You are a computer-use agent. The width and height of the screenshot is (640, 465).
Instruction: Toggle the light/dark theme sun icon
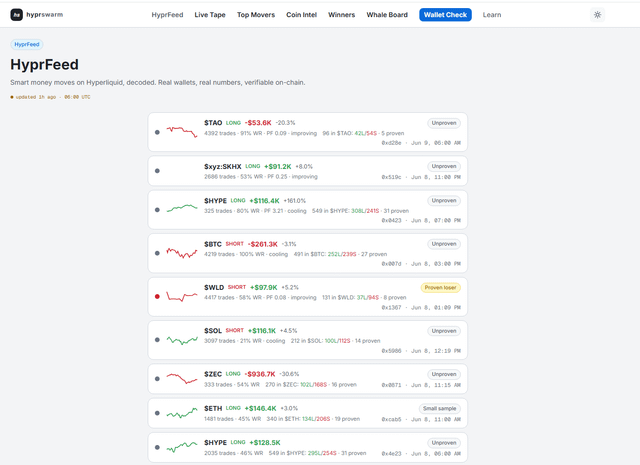click(598, 15)
